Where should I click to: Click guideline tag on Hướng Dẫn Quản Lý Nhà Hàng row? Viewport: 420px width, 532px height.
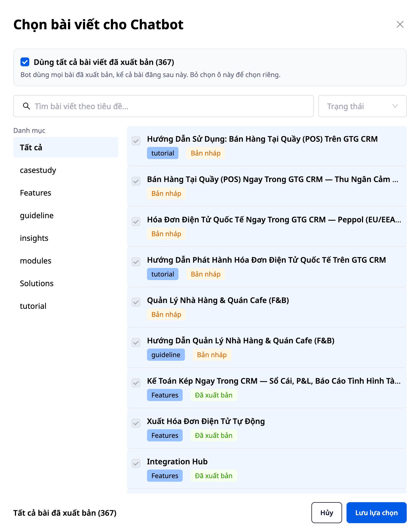(166, 355)
